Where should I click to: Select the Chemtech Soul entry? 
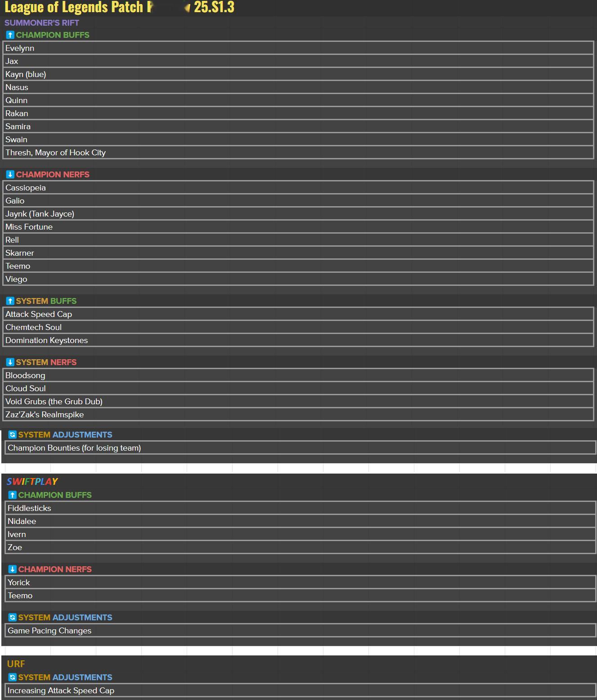pos(298,327)
